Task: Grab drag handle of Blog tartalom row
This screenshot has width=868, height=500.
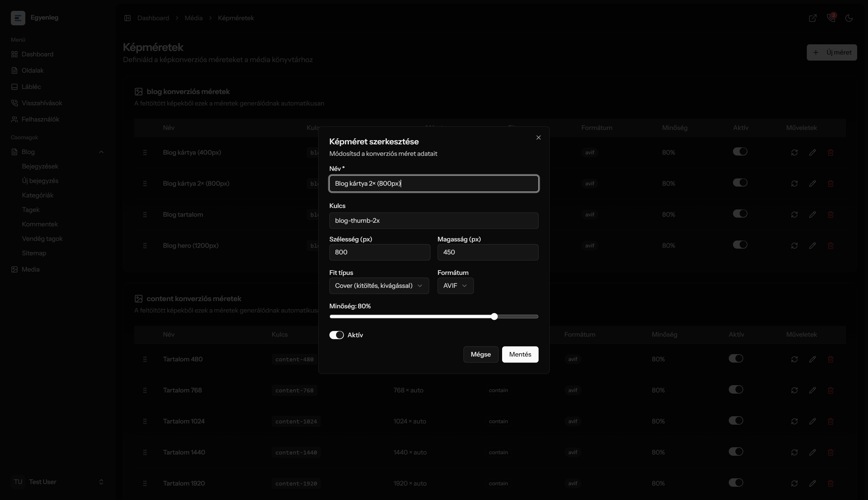Action: click(145, 215)
